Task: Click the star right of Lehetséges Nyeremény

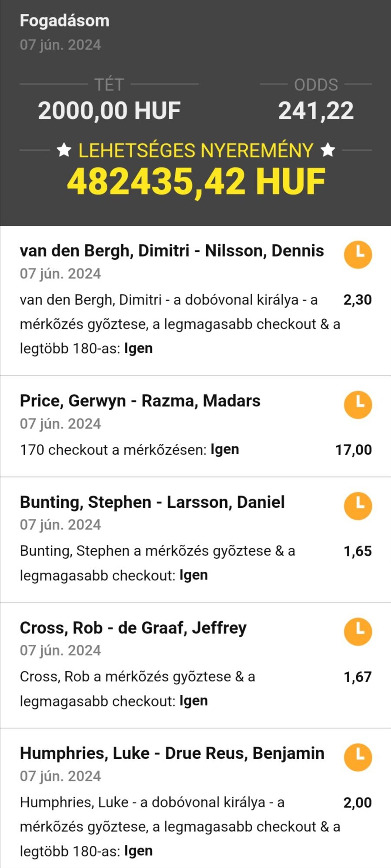Action: (x=328, y=151)
